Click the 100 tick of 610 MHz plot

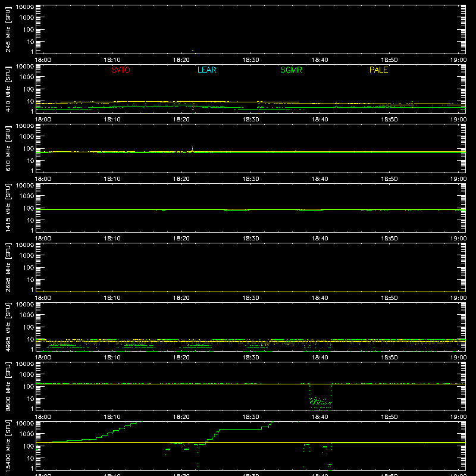pyautogui.click(x=29, y=149)
